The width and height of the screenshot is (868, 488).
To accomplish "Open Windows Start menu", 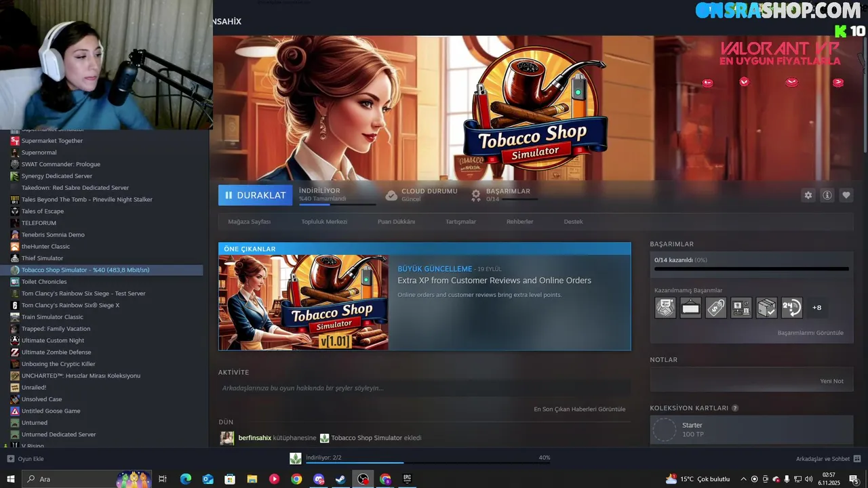I will pos(10,479).
